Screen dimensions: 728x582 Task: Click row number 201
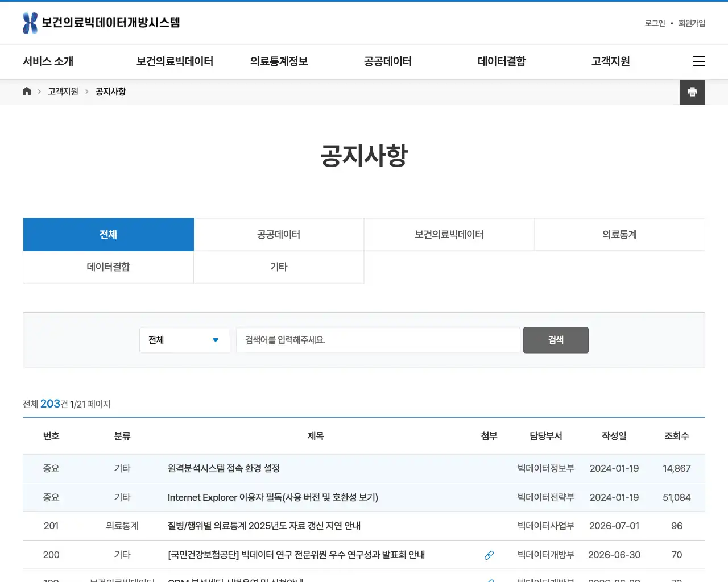51,526
